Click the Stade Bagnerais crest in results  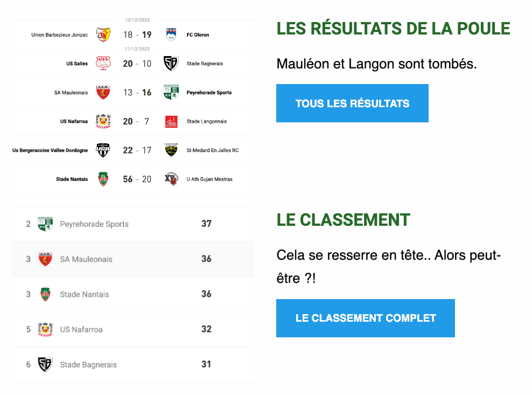click(171, 64)
